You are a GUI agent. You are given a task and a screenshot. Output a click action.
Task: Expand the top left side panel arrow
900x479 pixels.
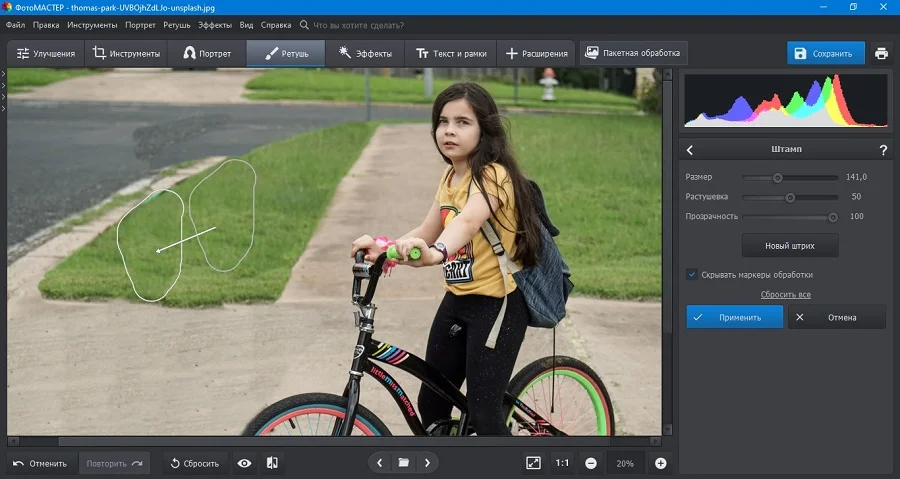pos(3,74)
